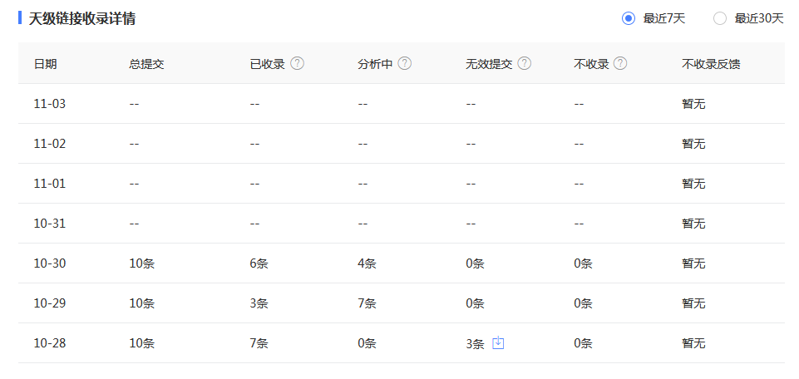The height and width of the screenshot is (379, 799).
Task: Download invalid submissions for 10-28
Action: point(498,343)
